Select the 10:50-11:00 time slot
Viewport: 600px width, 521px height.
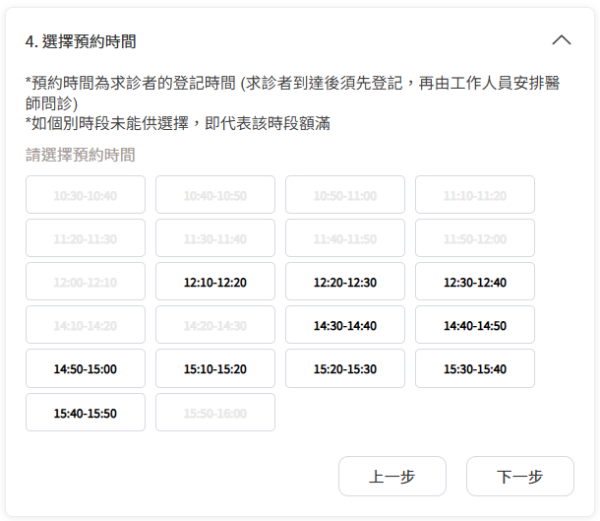pos(345,195)
